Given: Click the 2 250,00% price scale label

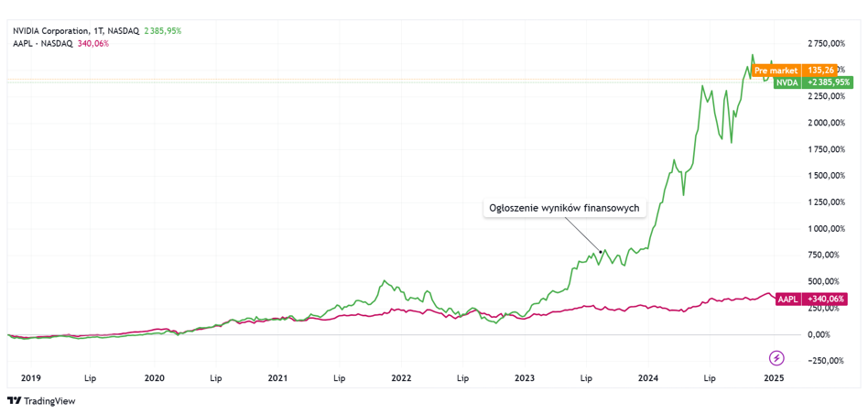Looking at the screenshot, I should (x=826, y=96).
